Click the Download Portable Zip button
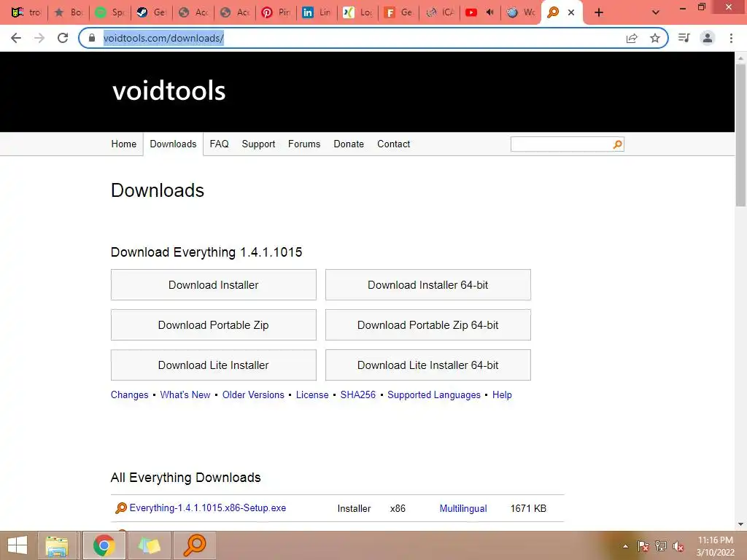This screenshot has width=747, height=560. (214, 324)
